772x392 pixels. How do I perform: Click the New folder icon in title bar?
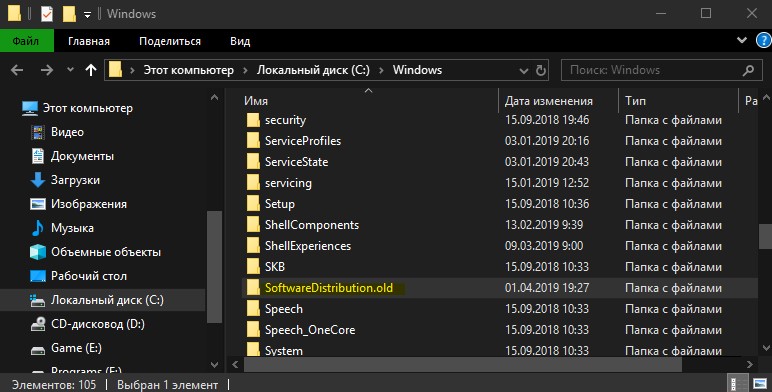click(x=69, y=14)
